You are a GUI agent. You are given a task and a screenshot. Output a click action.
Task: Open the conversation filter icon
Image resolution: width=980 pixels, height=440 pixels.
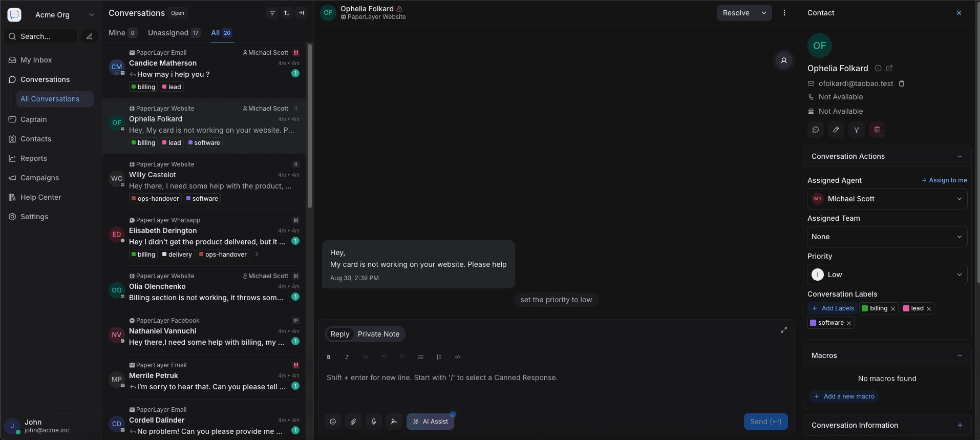point(272,13)
